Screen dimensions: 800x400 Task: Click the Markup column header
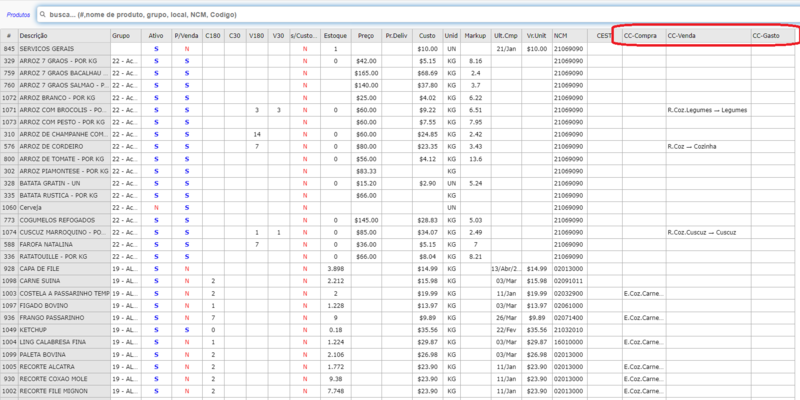coord(476,36)
